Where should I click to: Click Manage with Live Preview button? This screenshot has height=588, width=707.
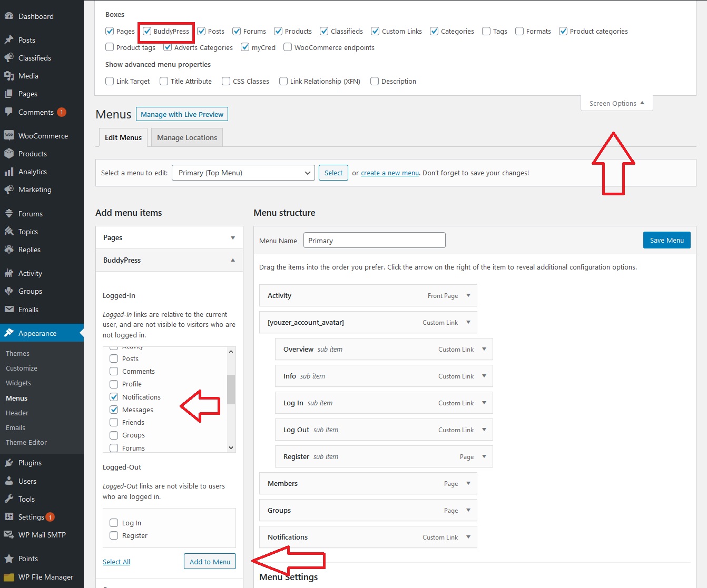182,114
